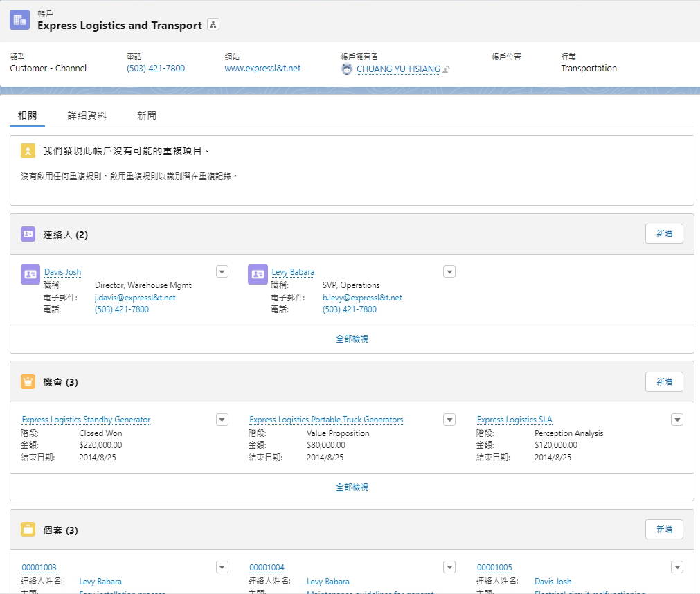Select the amount $220,000.00

pyautogui.click(x=100, y=445)
